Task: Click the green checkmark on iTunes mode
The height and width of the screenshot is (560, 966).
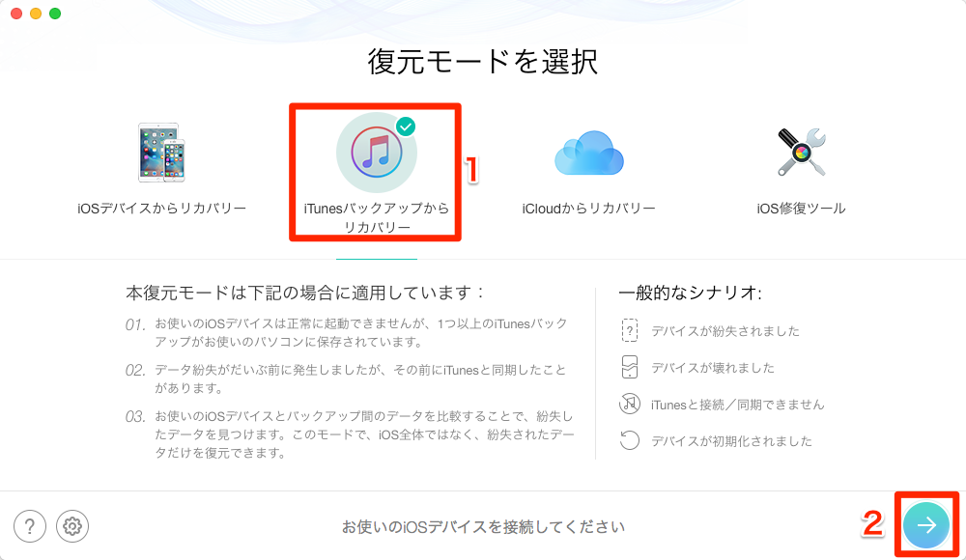Action: 406,126
